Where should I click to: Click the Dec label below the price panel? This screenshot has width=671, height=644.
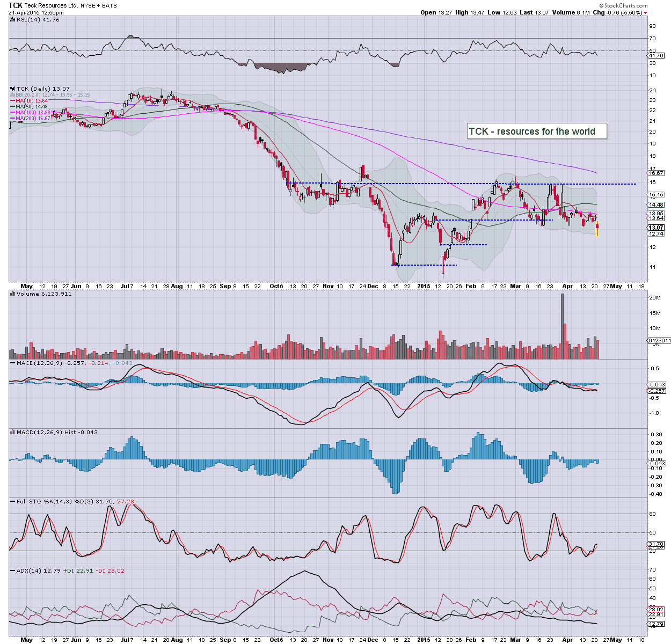tap(372, 286)
